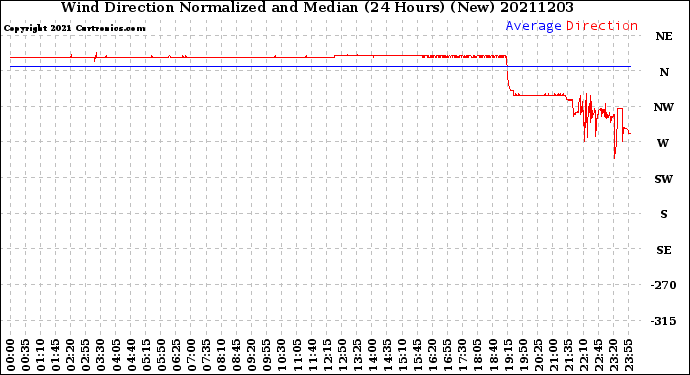Click the 11:05 time label

point(297,355)
